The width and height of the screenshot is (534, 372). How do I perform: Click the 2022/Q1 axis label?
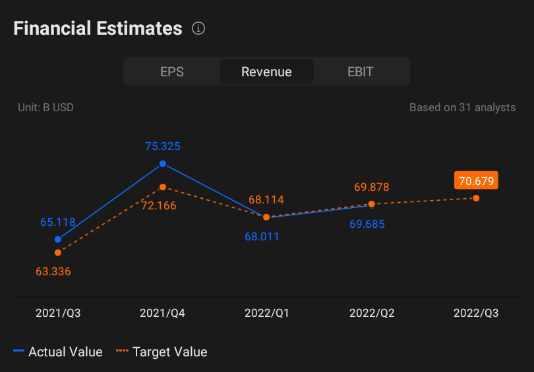(267, 313)
